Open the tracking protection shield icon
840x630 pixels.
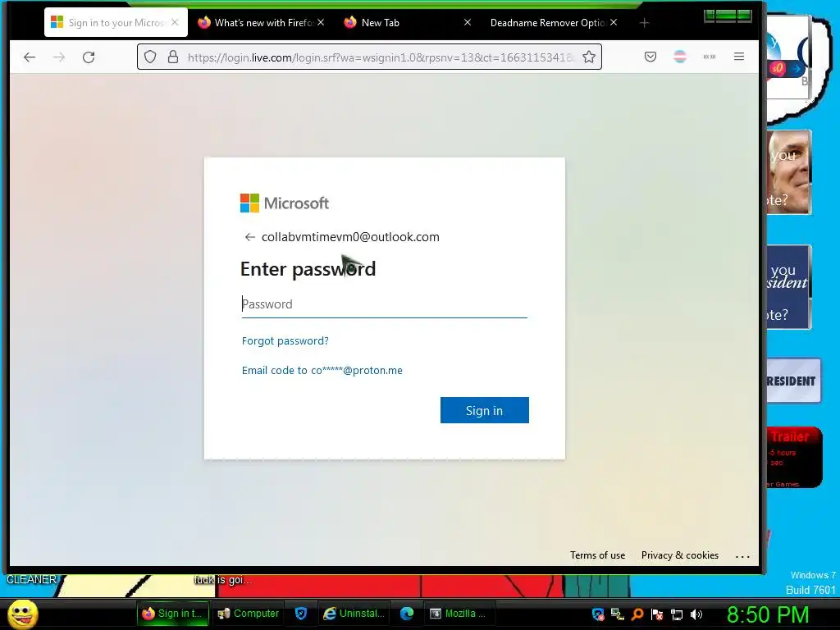tap(151, 57)
